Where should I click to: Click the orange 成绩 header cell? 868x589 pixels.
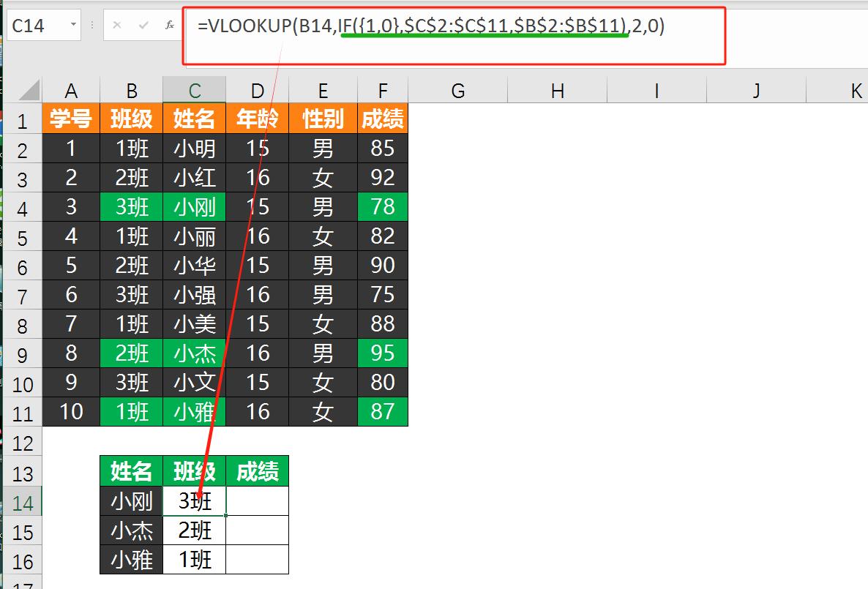tap(383, 119)
